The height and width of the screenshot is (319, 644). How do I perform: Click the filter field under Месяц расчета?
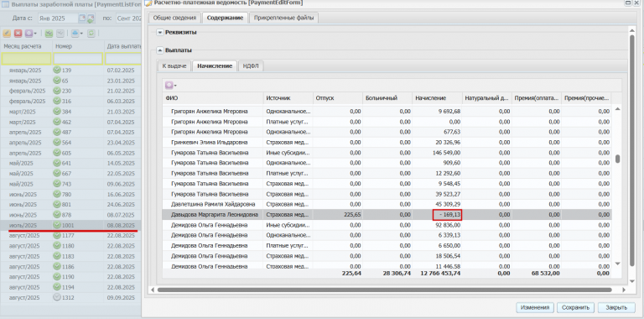point(26,59)
